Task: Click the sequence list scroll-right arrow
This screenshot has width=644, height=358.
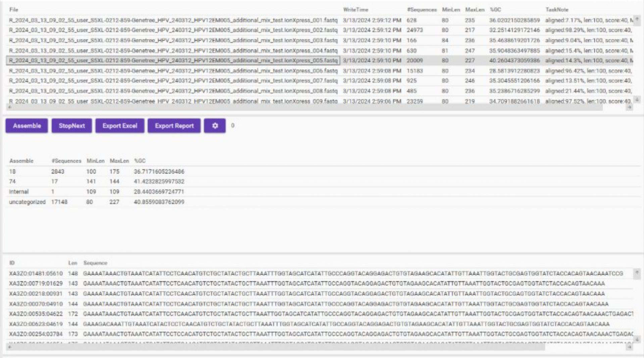Action: [x=630, y=347]
